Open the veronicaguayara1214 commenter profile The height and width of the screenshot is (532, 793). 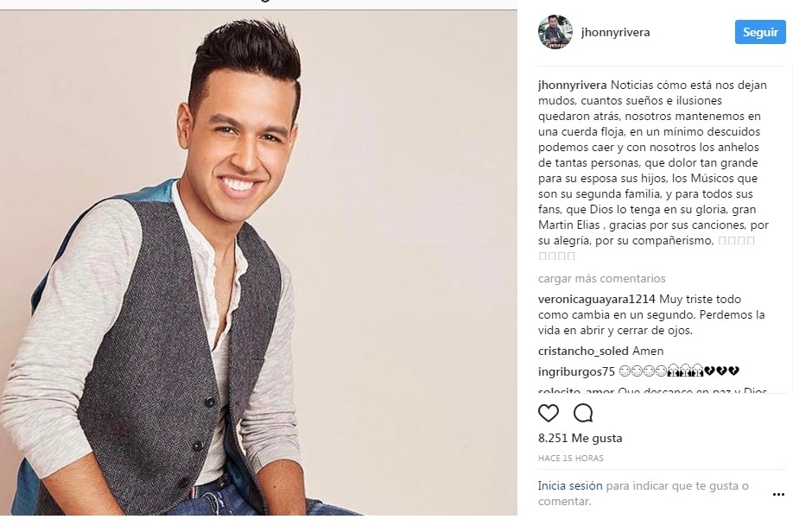[x=597, y=300]
